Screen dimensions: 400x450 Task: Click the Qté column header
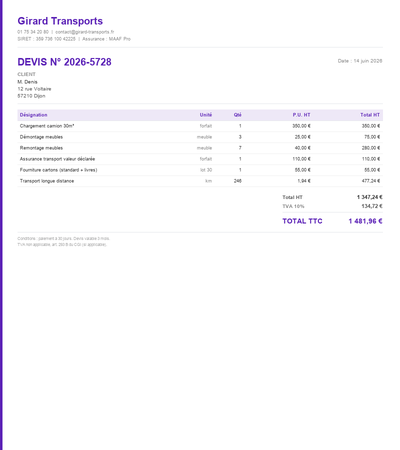(x=238, y=115)
